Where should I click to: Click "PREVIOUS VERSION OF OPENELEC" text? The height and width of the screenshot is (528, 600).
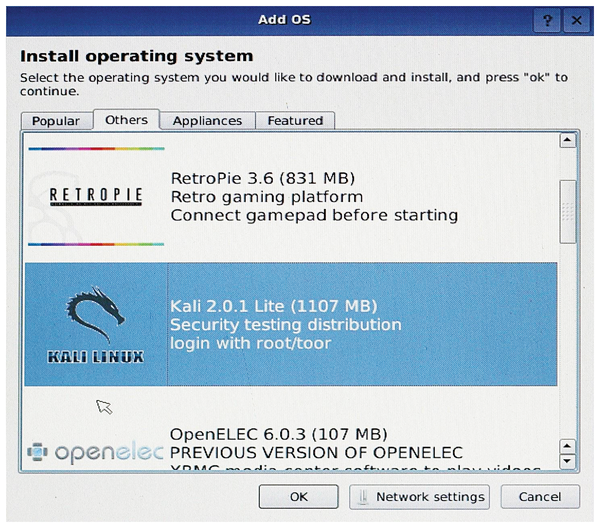(316, 453)
